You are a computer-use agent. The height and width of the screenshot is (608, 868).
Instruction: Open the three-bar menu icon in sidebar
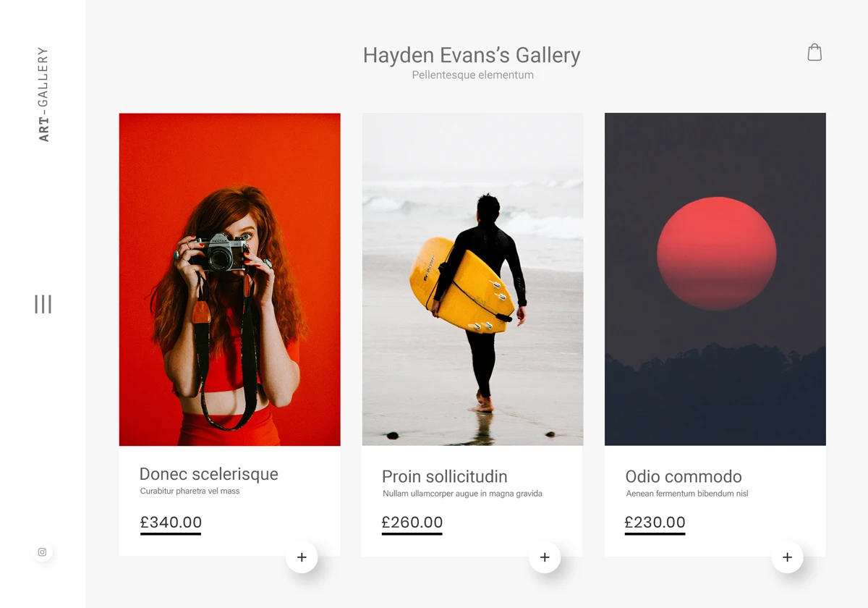(43, 304)
